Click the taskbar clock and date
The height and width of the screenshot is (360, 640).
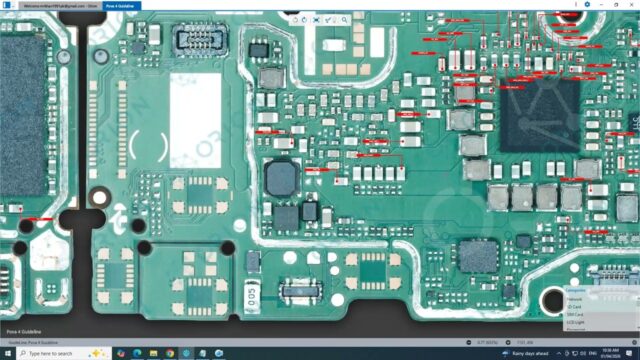(x=611, y=353)
